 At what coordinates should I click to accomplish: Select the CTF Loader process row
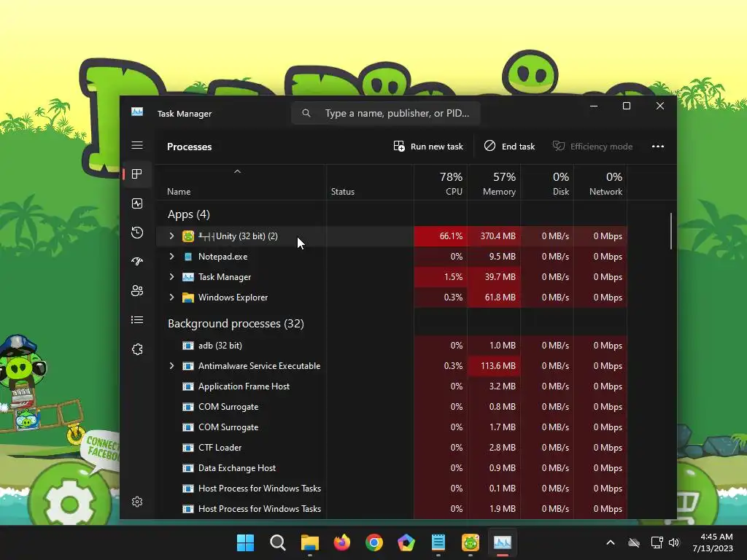(x=392, y=448)
